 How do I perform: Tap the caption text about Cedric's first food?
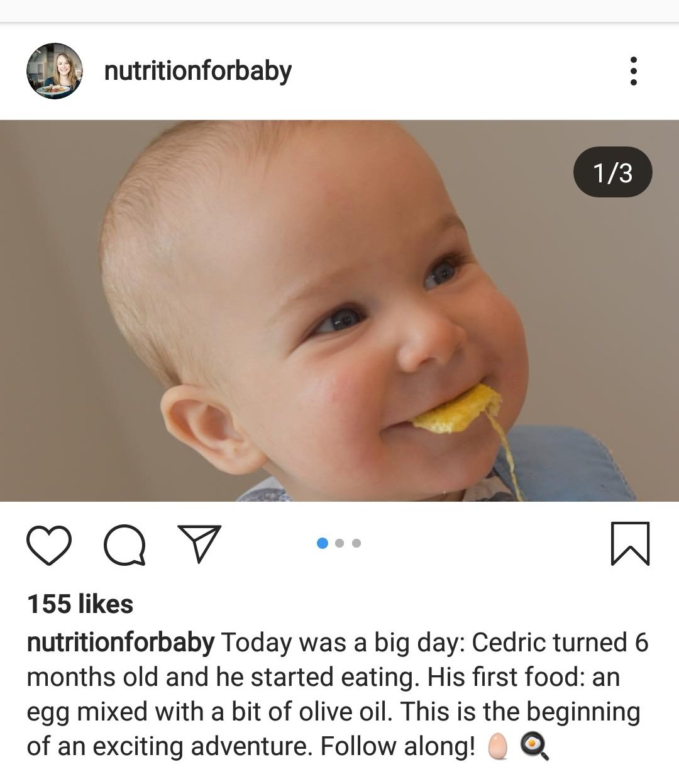coord(333,694)
